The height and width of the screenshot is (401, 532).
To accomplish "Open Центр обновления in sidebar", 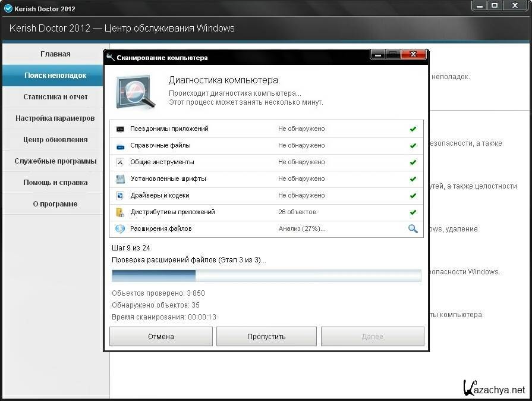I will click(55, 140).
